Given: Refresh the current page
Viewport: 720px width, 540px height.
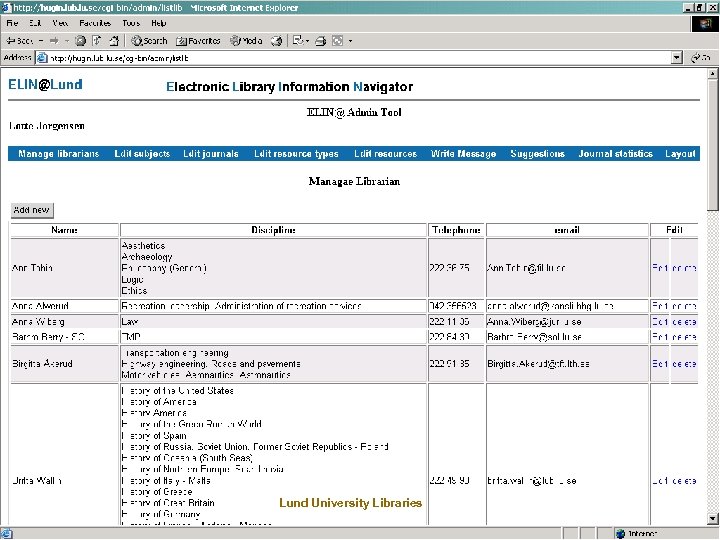Looking at the screenshot, I should [97, 41].
